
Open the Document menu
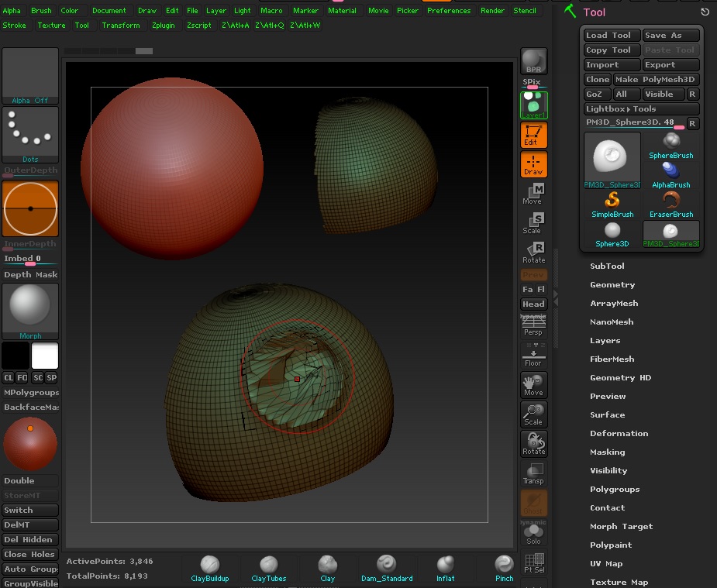(109, 11)
